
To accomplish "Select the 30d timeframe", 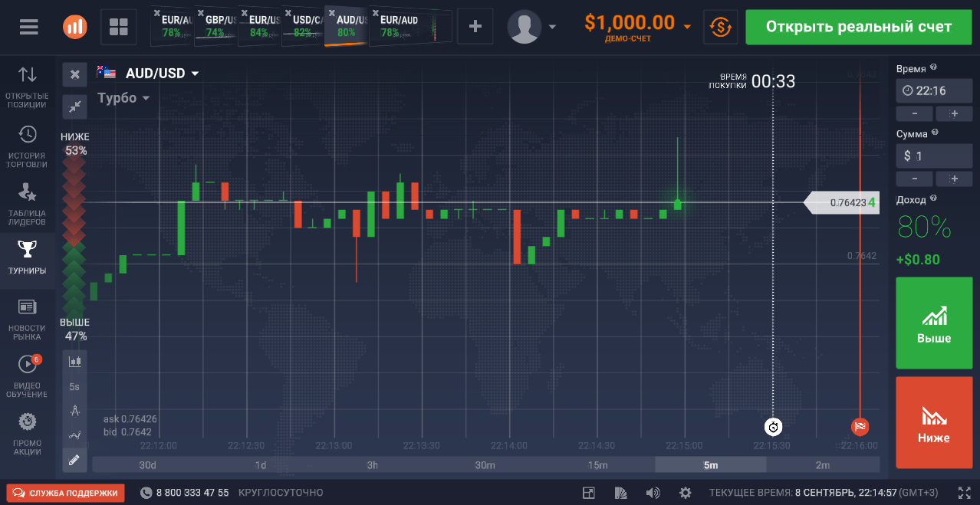I will [x=148, y=465].
